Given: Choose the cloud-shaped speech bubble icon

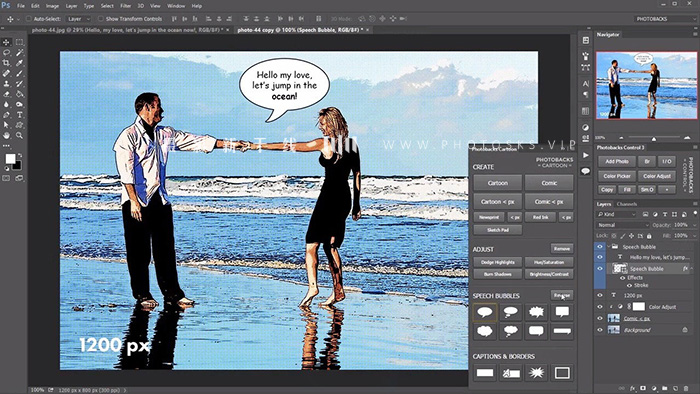Looking at the screenshot, I should 485,331.
